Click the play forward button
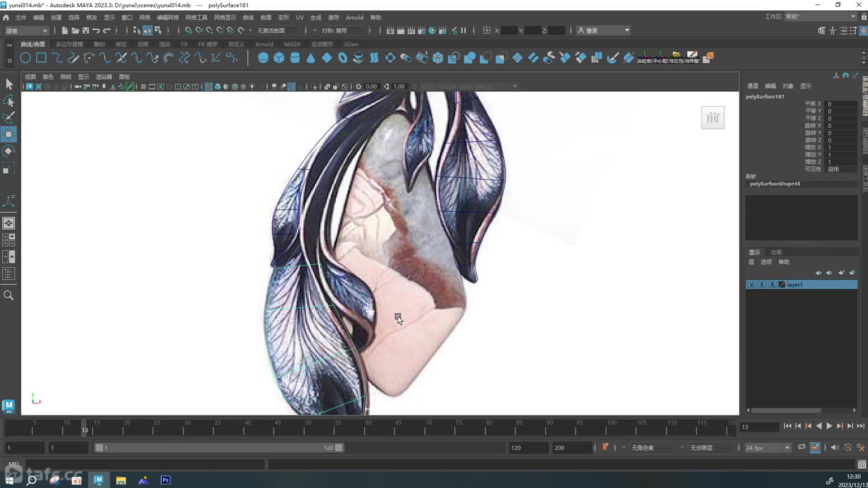Screen dimensions: 868x488 click(829, 426)
